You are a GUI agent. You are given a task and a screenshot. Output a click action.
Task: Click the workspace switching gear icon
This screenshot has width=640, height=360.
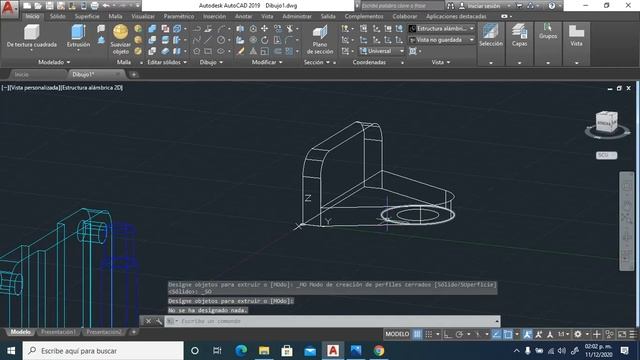pyautogui.click(x=578, y=334)
